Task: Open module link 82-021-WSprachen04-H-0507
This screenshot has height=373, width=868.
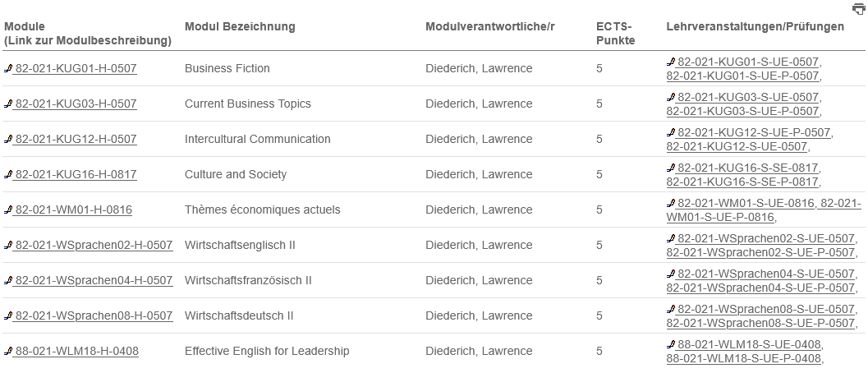Action: [x=94, y=281]
